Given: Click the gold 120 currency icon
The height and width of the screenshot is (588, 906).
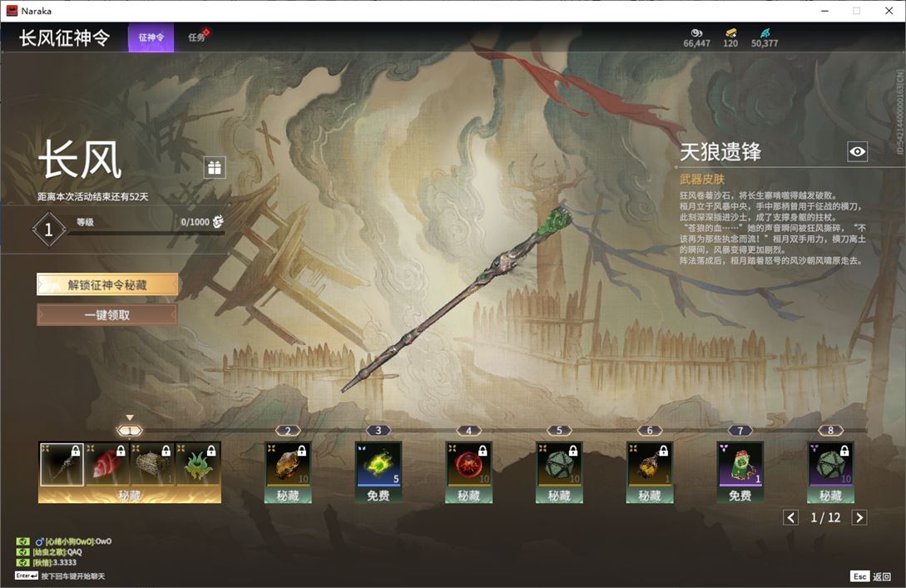Looking at the screenshot, I should [x=731, y=33].
